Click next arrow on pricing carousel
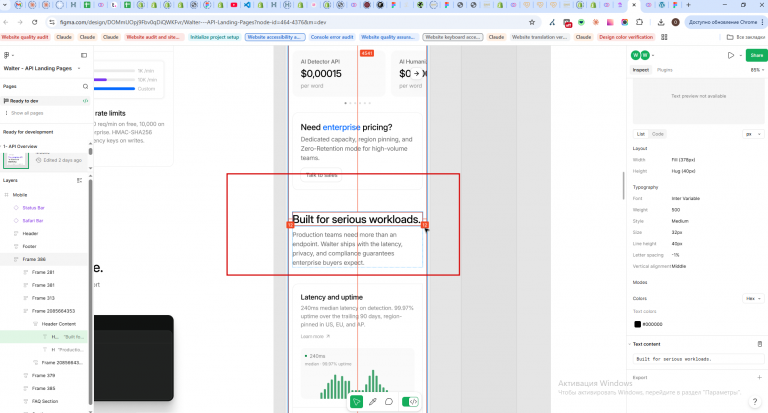This screenshot has width=768, height=413. [x=416, y=73]
